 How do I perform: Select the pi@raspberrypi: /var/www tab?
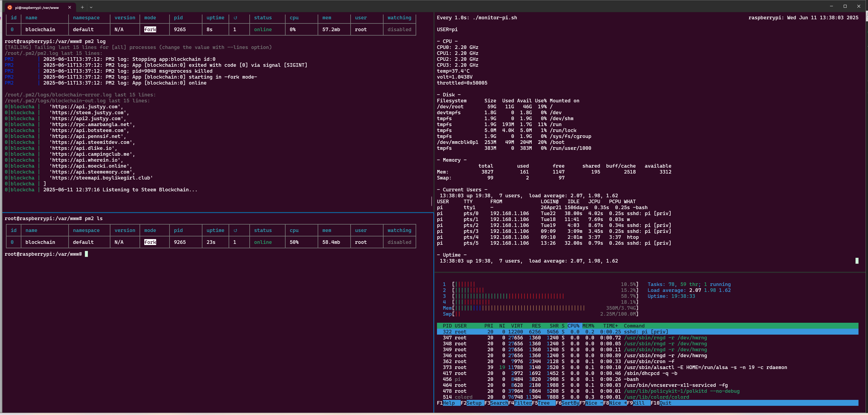tap(37, 7)
